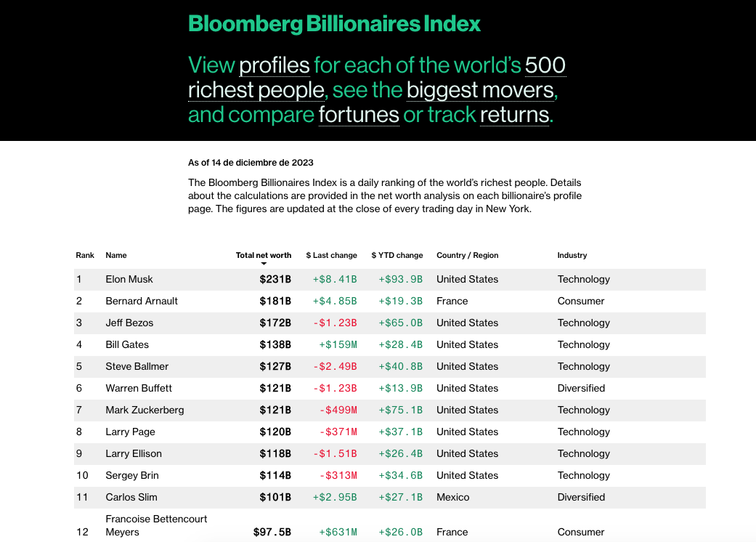Open Elon Musk's profile
Image resolution: width=756 pixels, height=542 pixels.
coord(129,279)
